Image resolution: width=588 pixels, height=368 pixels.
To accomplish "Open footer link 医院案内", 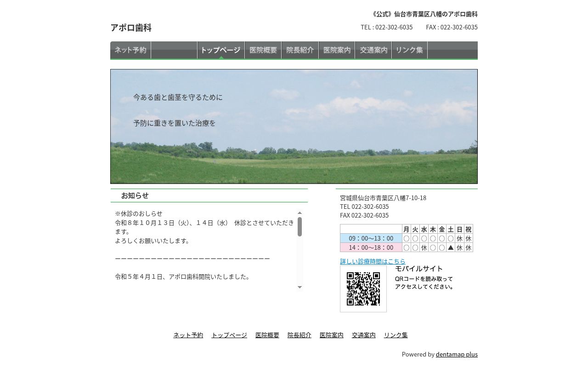I will tap(332, 335).
